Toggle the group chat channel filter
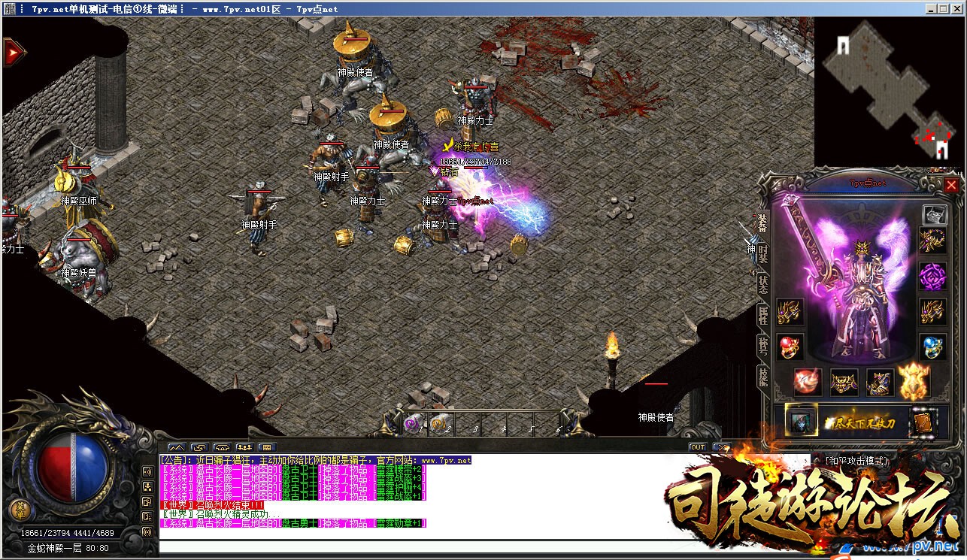Viewport: 967px width, 560px height. (x=147, y=487)
